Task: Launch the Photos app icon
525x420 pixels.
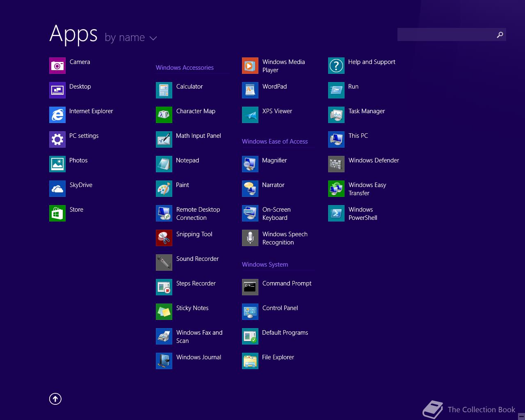Action: (x=57, y=164)
